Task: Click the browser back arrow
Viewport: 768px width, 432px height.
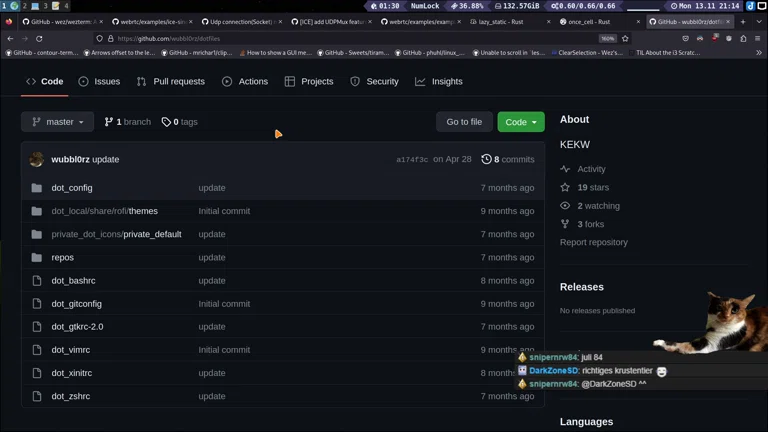Action: tap(10, 38)
